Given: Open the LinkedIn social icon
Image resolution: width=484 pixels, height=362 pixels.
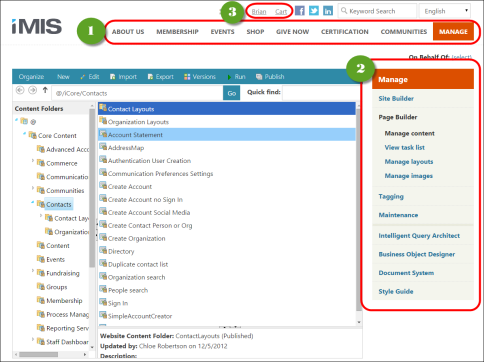Looking at the screenshot, I should pos(328,11).
